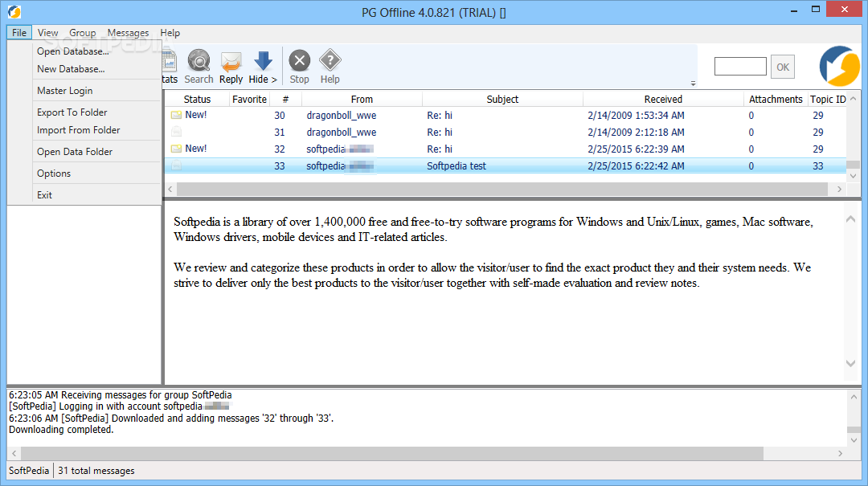Viewport: 868px width, 486px height.
Task: Open the Messages menu
Action: click(128, 33)
